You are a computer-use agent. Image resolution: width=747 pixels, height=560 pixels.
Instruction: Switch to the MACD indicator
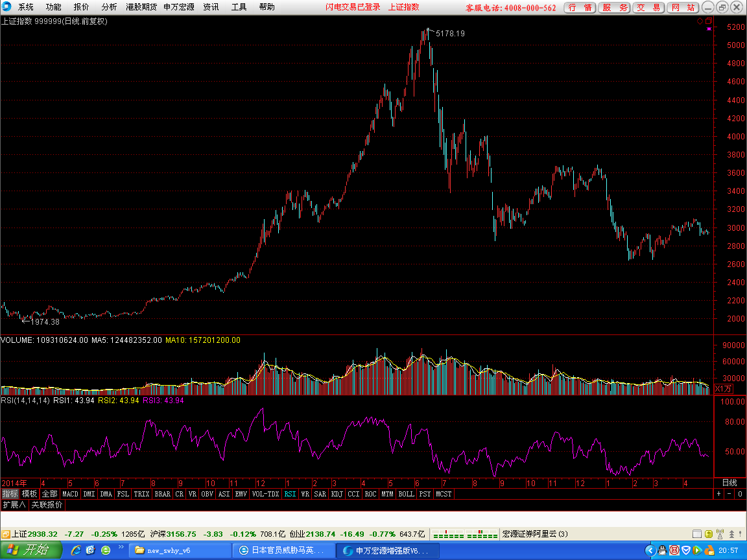[71, 494]
